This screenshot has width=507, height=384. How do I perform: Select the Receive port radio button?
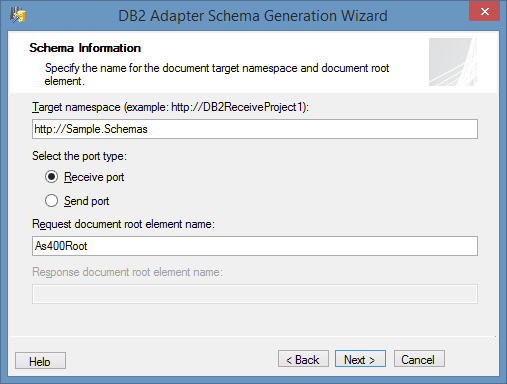pyautogui.click(x=51, y=177)
